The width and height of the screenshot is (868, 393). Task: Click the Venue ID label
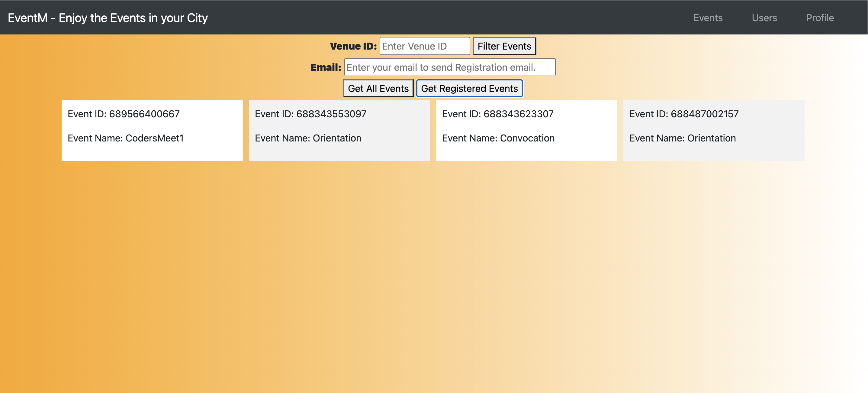tap(353, 46)
